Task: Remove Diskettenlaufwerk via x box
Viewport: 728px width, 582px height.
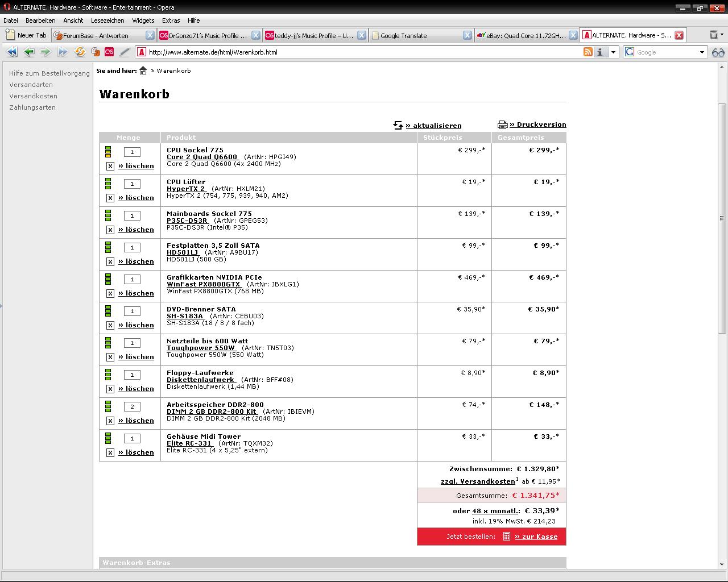Action: click(110, 389)
